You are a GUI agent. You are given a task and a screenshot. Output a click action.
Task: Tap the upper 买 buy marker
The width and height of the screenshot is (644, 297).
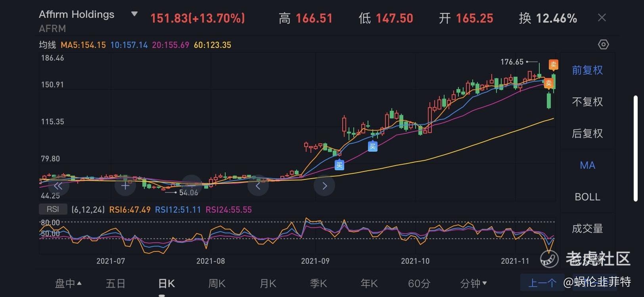(x=372, y=146)
